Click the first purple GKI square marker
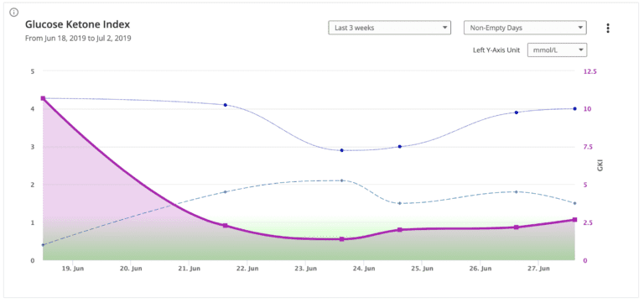This screenshot has height=303, width=644. coord(43,98)
